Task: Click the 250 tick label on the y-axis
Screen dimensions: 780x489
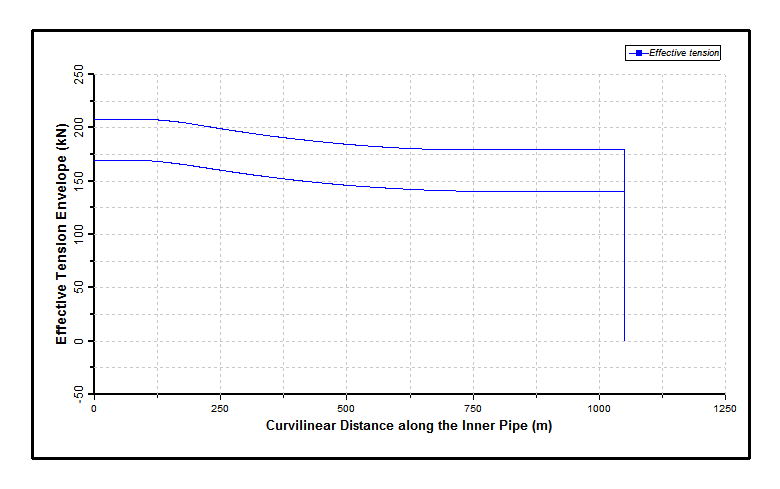Action: click(80, 74)
